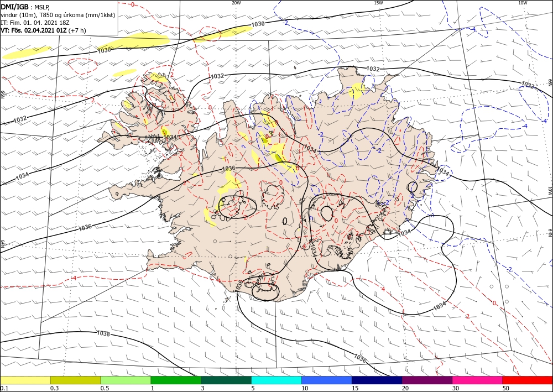Select the purple 20–30 legend swatch
This screenshot has height=392, width=553.
[427, 380]
